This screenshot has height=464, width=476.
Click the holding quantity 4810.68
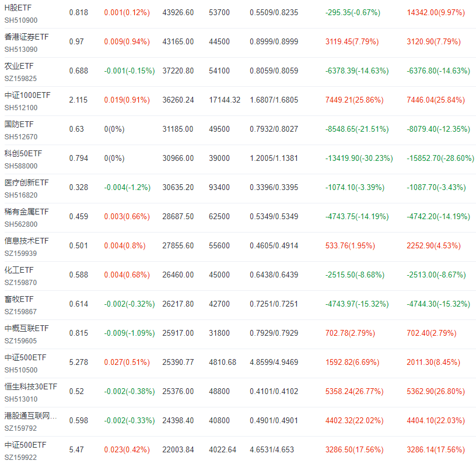coord(222,362)
